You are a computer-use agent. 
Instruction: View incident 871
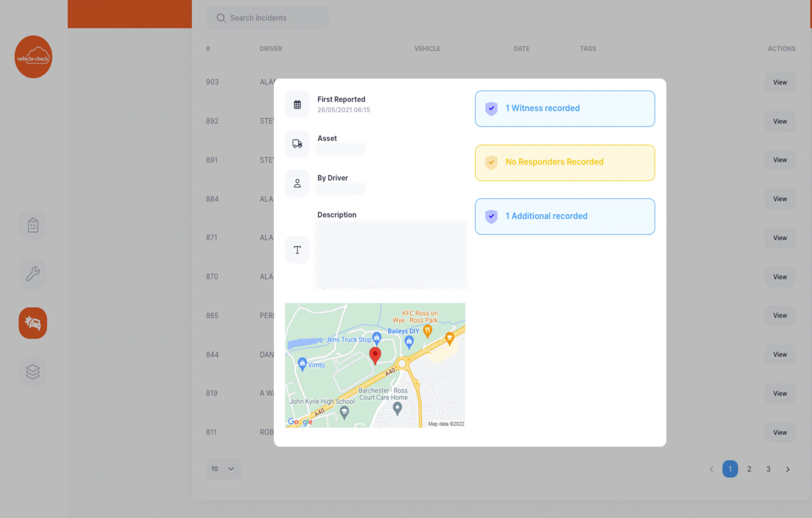pyautogui.click(x=780, y=238)
